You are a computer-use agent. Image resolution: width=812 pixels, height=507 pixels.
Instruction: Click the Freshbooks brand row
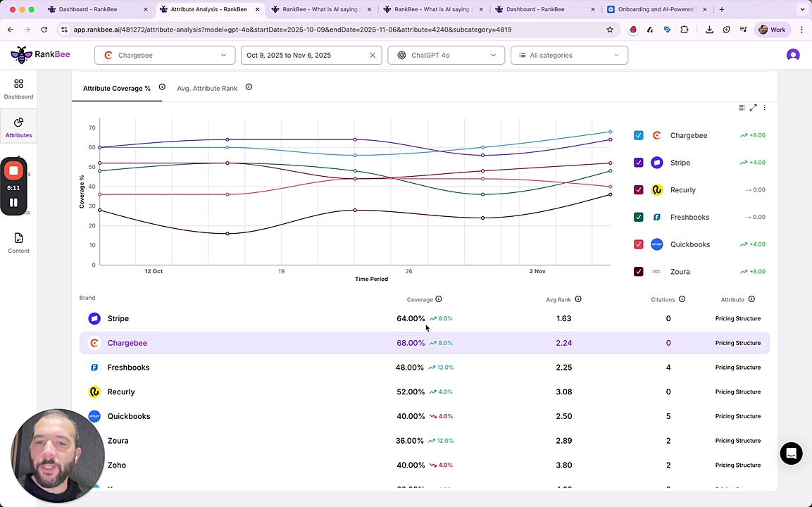[x=128, y=368]
